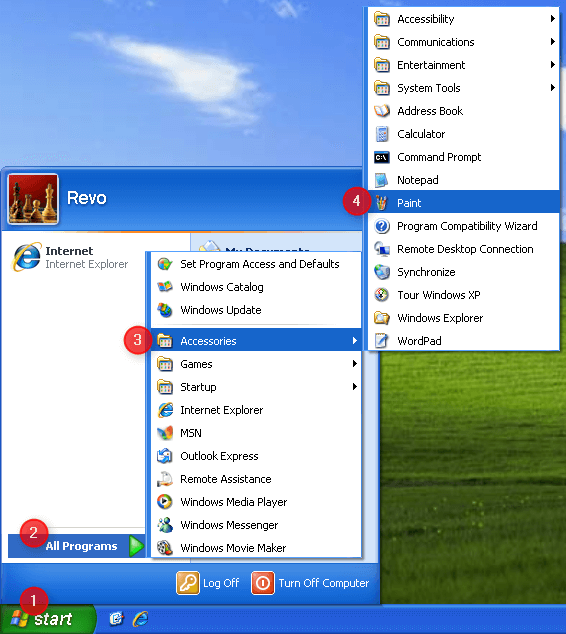Click the Tour Windows XP icon
The height and width of the screenshot is (634, 566).
tap(382, 295)
